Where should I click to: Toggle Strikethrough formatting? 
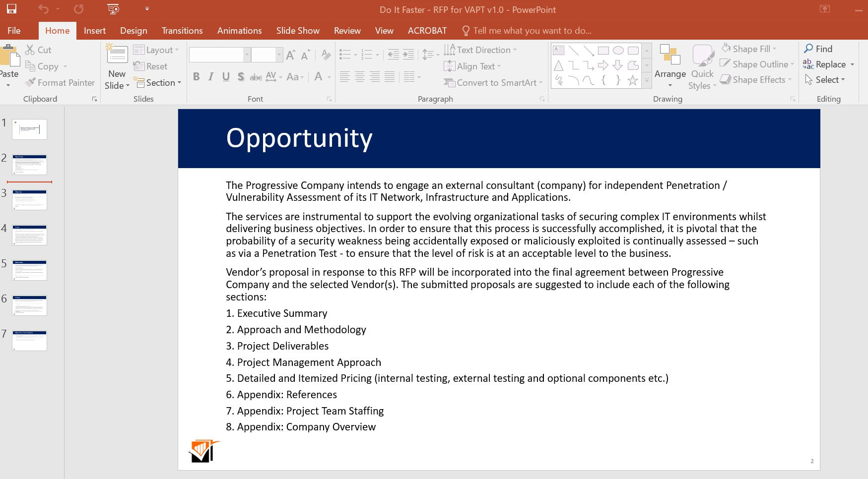click(256, 77)
